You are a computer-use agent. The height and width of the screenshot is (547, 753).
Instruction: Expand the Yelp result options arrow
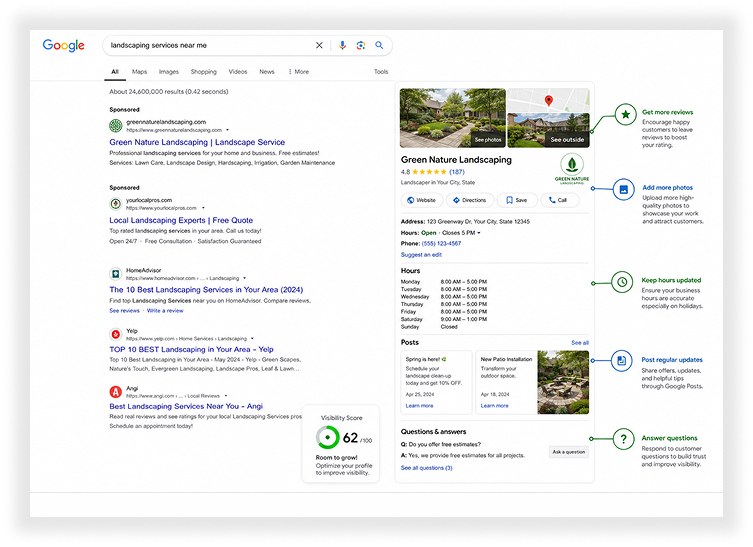tap(252, 339)
